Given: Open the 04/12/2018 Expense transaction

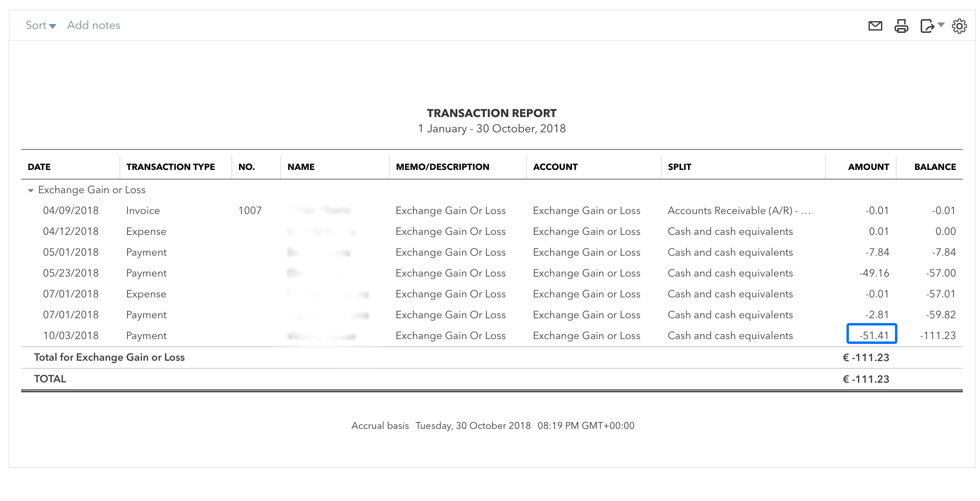Looking at the screenshot, I should pos(146,232).
